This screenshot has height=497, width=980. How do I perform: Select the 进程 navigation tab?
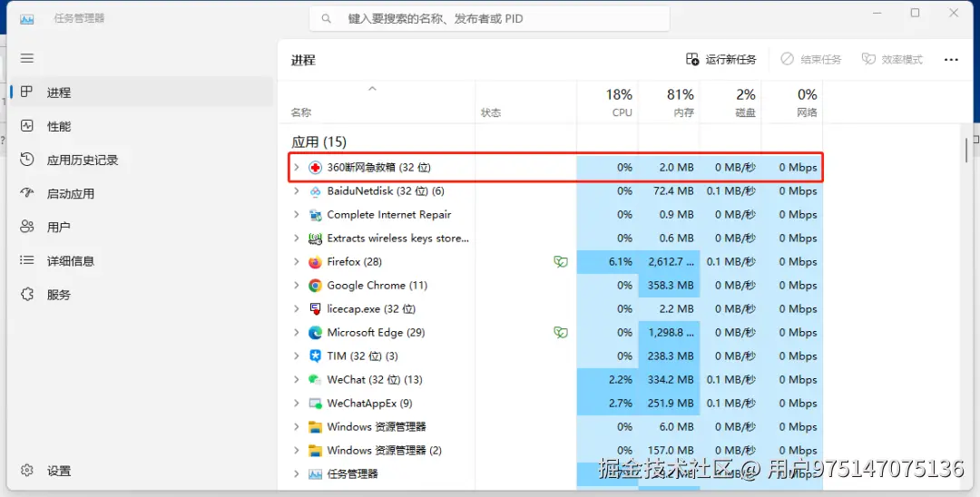[x=142, y=93]
